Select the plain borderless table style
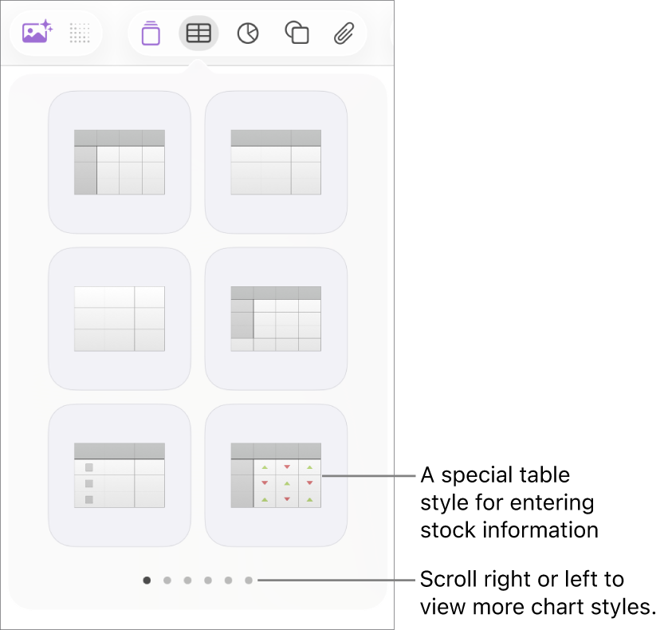The width and height of the screenshot is (672, 630). 119,317
